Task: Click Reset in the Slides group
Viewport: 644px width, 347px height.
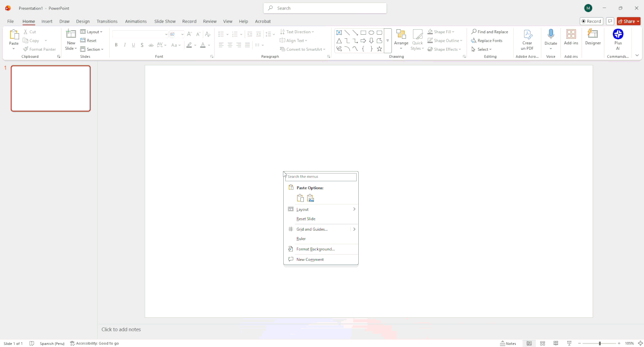Action: click(89, 40)
